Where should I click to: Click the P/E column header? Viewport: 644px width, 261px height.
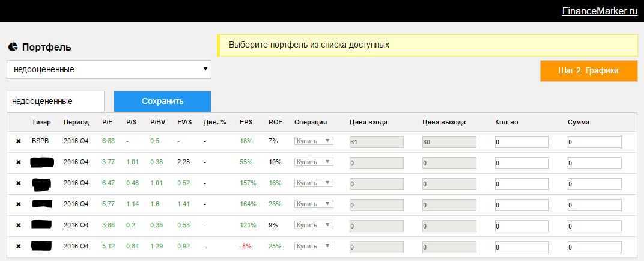107,123
